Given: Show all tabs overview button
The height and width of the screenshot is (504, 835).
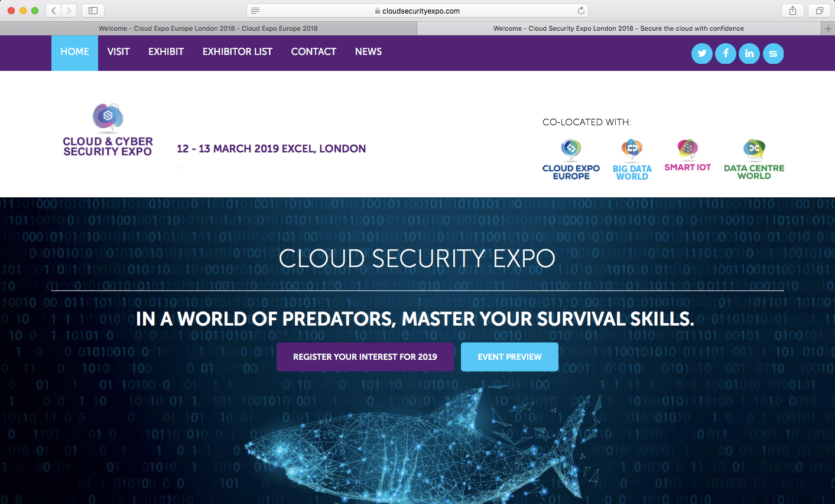Looking at the screenshot, I should (x=820, y=11).
